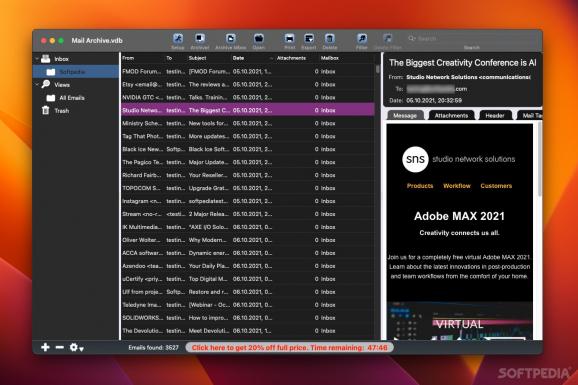Select the TOPOCOM email row
This screenshot has height=385, width=578.
248,188
